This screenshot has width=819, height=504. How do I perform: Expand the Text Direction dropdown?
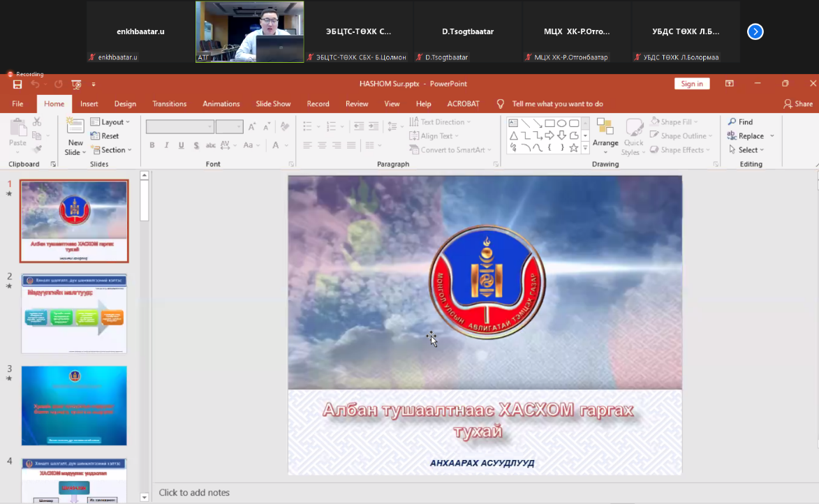point(441,121)
